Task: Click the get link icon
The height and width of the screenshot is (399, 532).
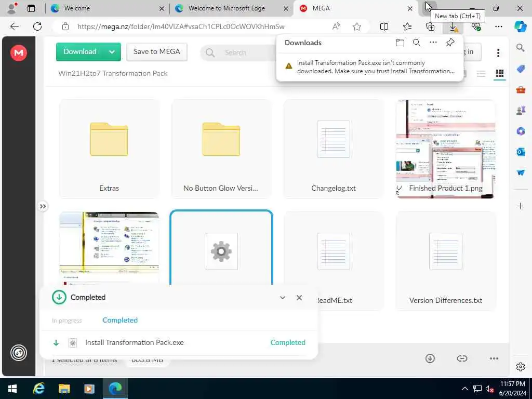Action: (462, 358)
